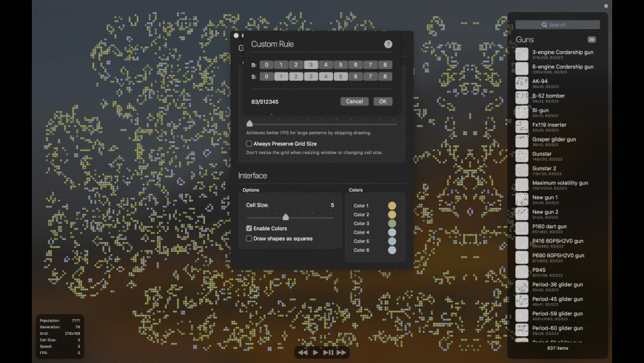644x363 pixels.
Task: Open the Color 3 swatch
Action: point(392,223)
